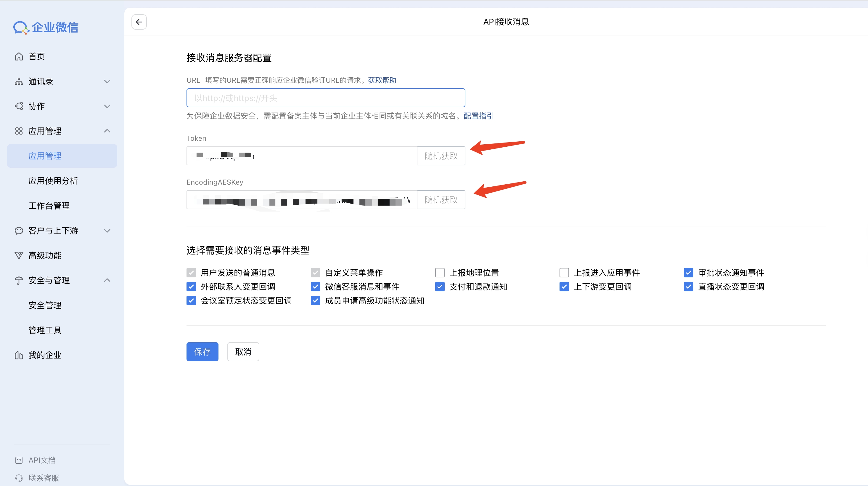Viewport: 868px width, 486px height.
Task: Enable the 上报进入应用事件 checkbox
Action: 564,272
